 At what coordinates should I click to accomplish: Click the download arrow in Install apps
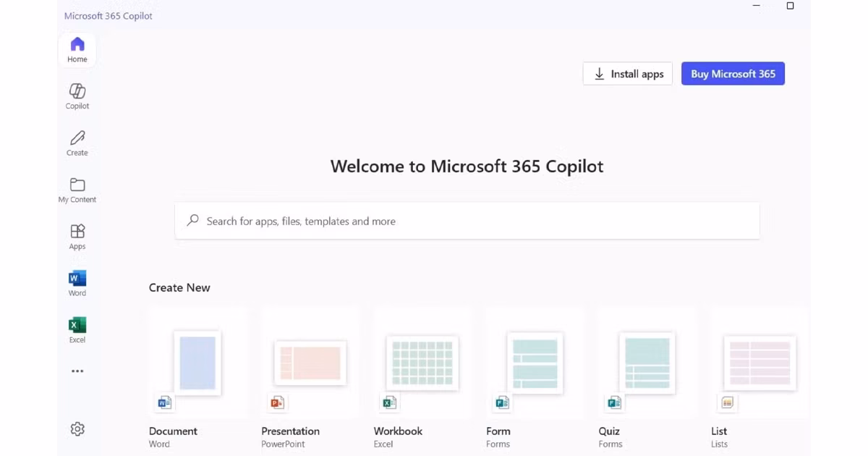[x=599, y=74]
